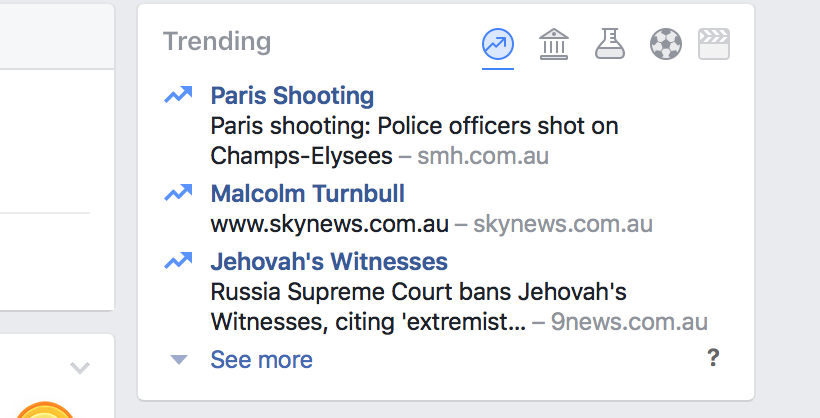This screenshot has height=418, width=820.
Task: Click the Trending section heading
Action: 217,42
